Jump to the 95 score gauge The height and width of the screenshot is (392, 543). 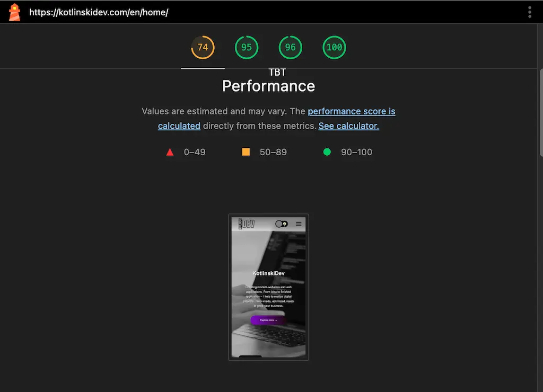[247, 47]
